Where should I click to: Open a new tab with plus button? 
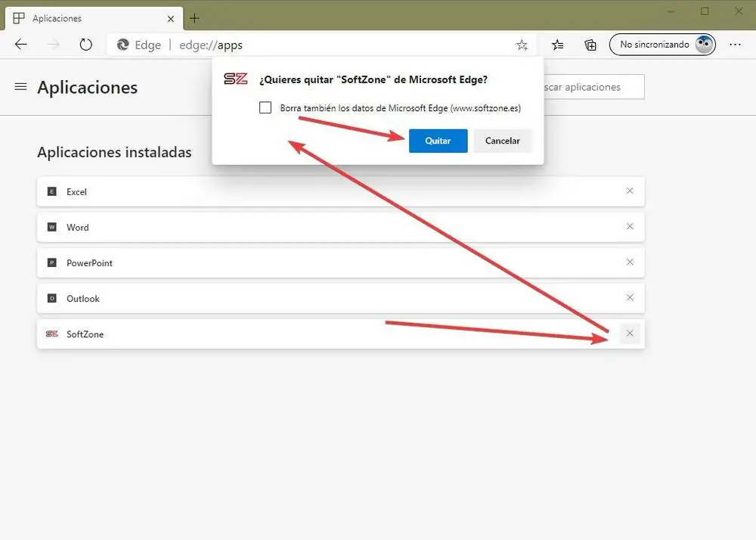tap(194, 18)
